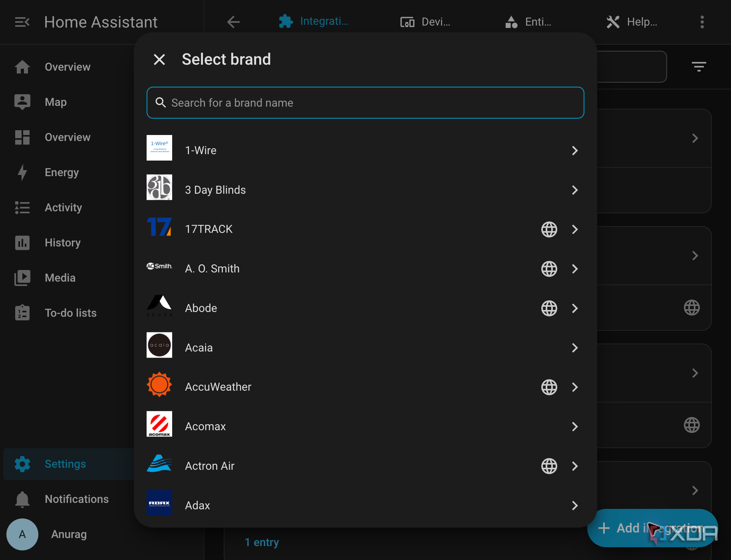Image resolution: width=731 pixels, height=560 pixels.
Task: Open the 1 entry link
Action: (x=262, y=542)
